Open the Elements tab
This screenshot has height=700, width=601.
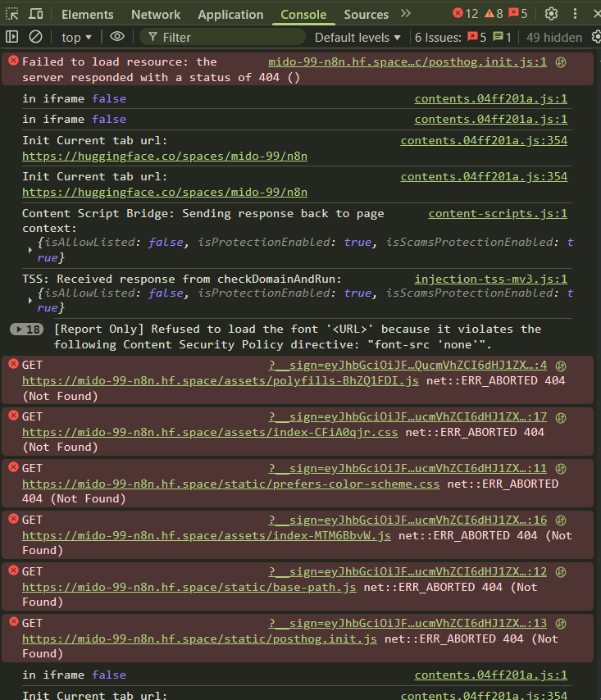[88, 14]
